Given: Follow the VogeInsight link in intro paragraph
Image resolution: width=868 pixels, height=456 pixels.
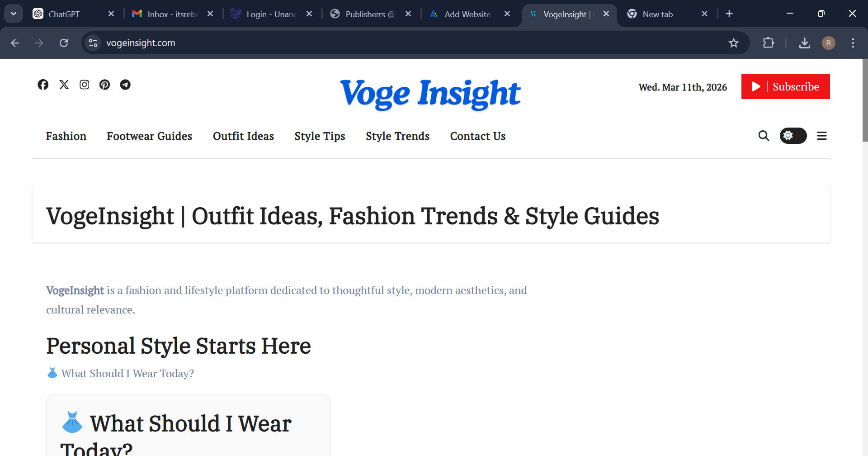Looking at the screenshot, I should 75,290.
